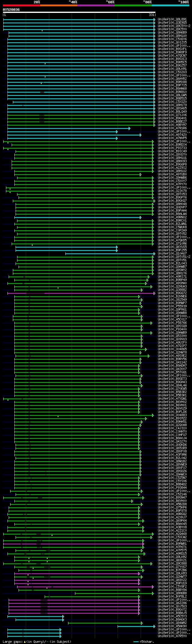Viewport: 192px width, 644px height.
Task: Click hit label UniRef100_A7R1R6
Action: (x=172, y=128)
